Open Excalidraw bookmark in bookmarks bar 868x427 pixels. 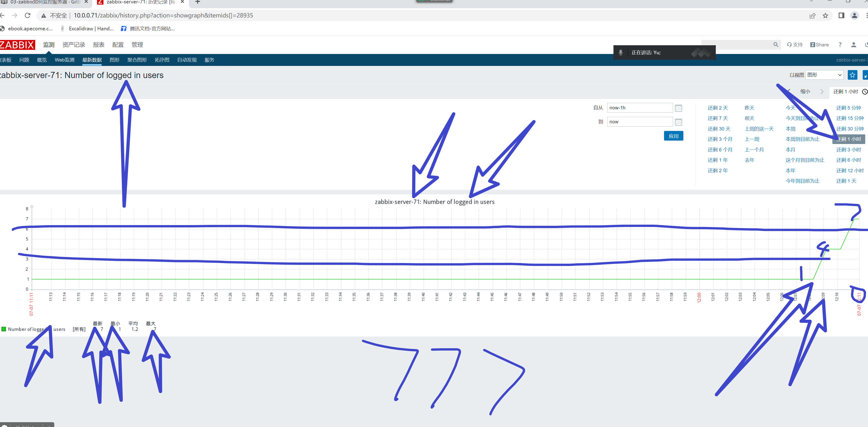pos(87,29)
